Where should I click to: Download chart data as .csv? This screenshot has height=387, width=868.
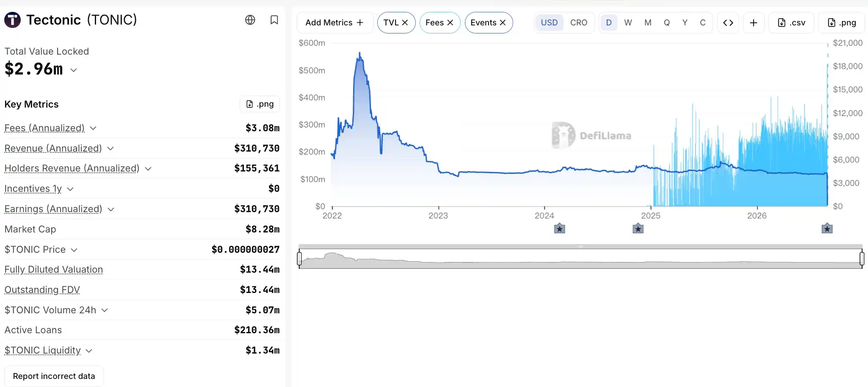pyautogui.click(x=791, y=22)
